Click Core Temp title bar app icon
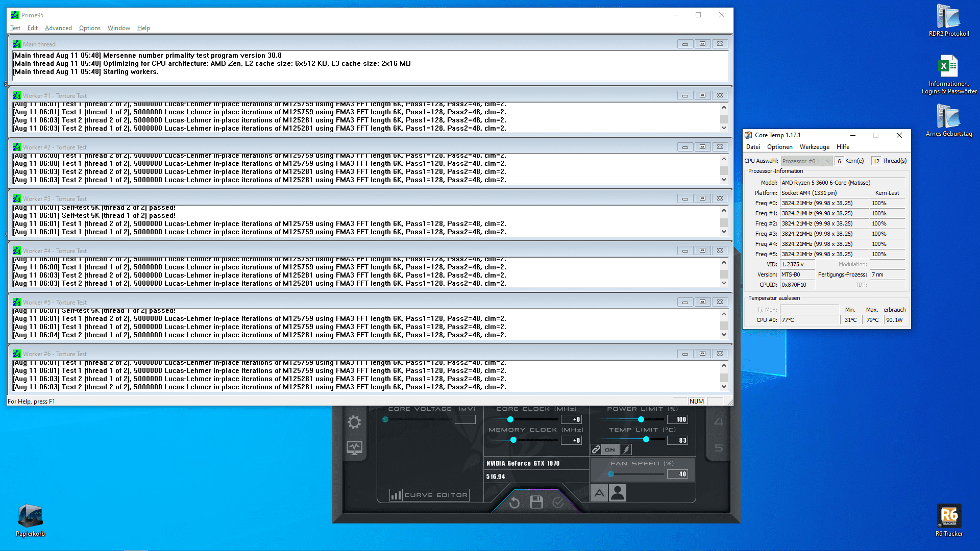The image size is (980, 551). point(748,135)
